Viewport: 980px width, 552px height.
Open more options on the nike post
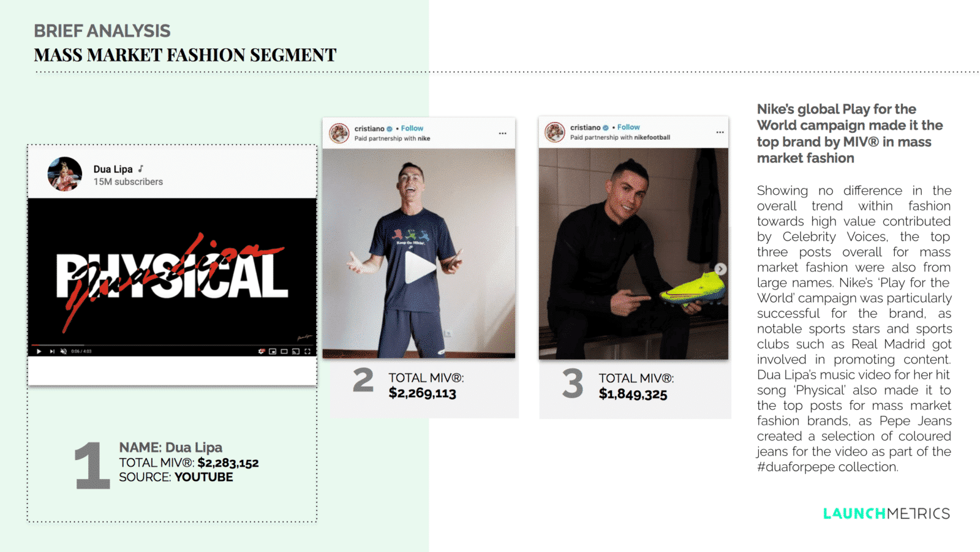[x=502, y=133]
